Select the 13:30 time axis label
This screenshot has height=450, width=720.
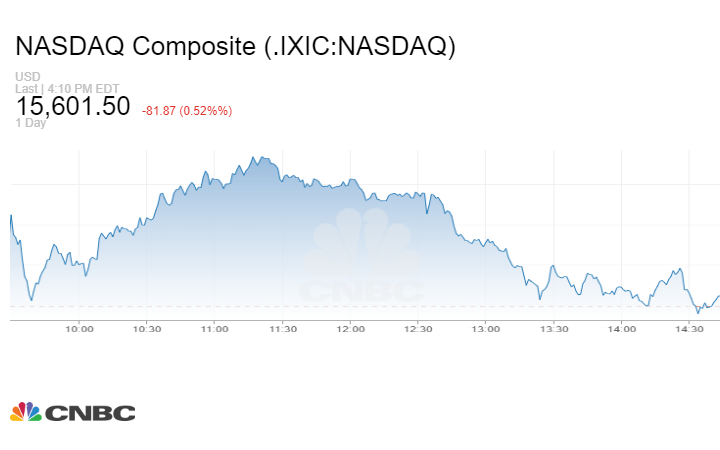coord(554,328)
